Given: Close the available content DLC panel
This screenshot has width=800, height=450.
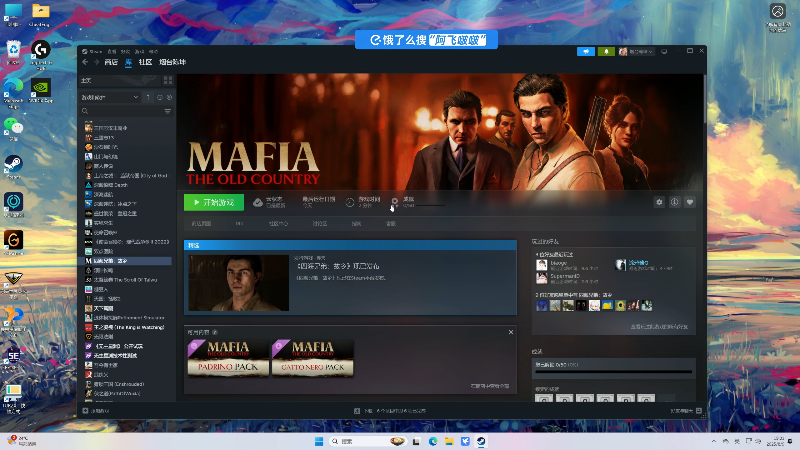Looking at the screenshot, I should (511, 332).
